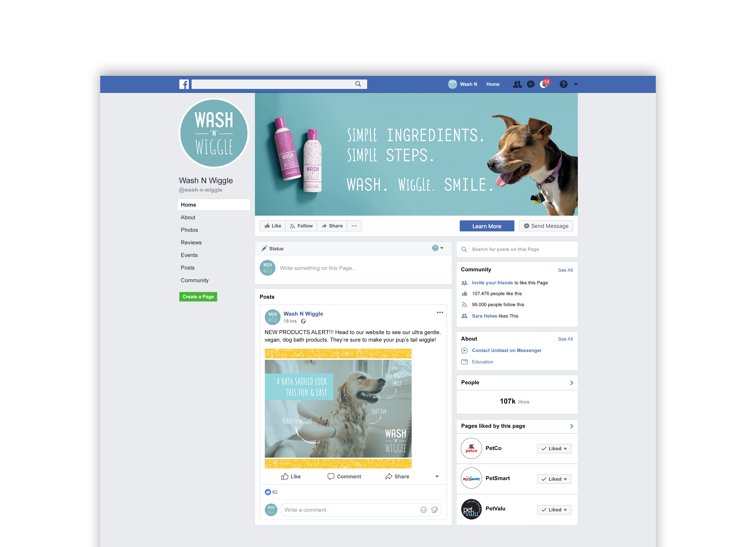Viewport: 756px width, 547px height.
Task: Open the Liked dropdown for PetSmart
Action: pyautogui.click(x=554, y=479)
